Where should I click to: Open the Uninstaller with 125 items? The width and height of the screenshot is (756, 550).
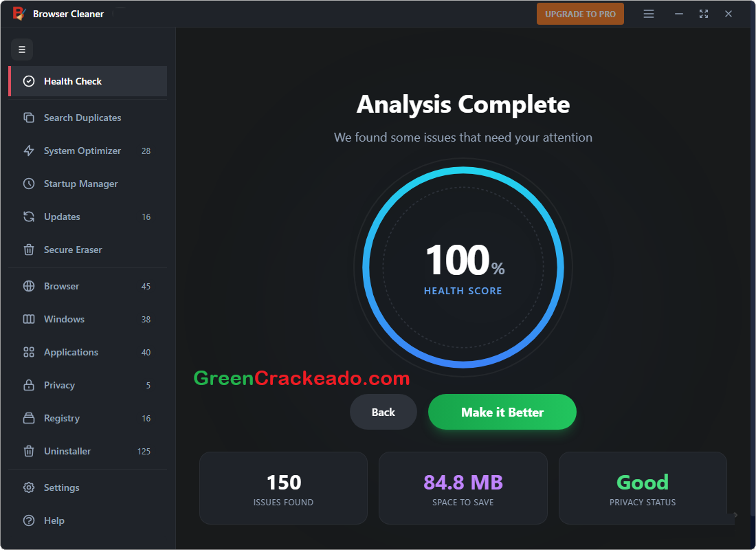tap(67, 451)
